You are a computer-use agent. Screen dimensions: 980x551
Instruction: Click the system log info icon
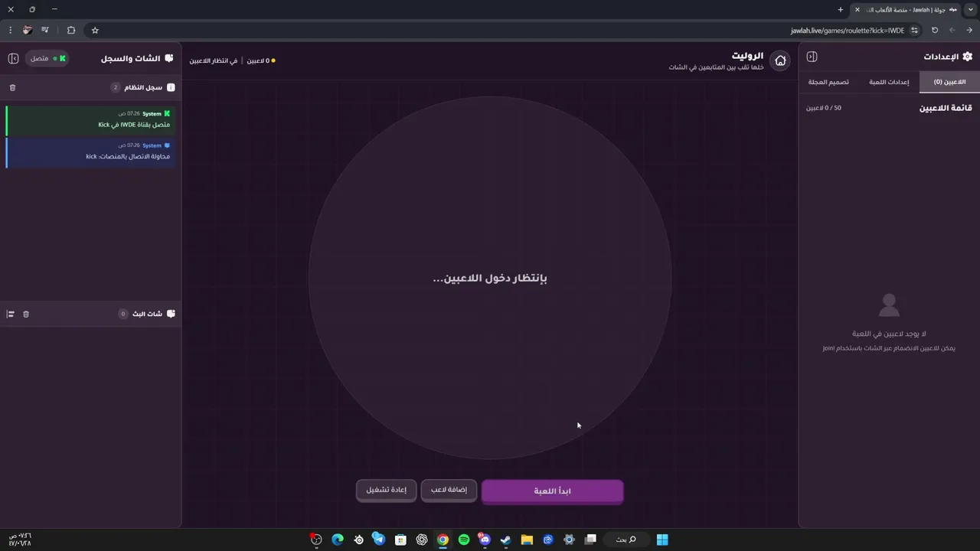pos(171,87)
